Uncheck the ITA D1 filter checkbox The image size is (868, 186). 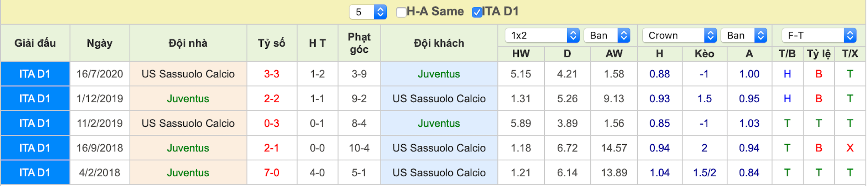pyautogui.click(x=477, y=12)
